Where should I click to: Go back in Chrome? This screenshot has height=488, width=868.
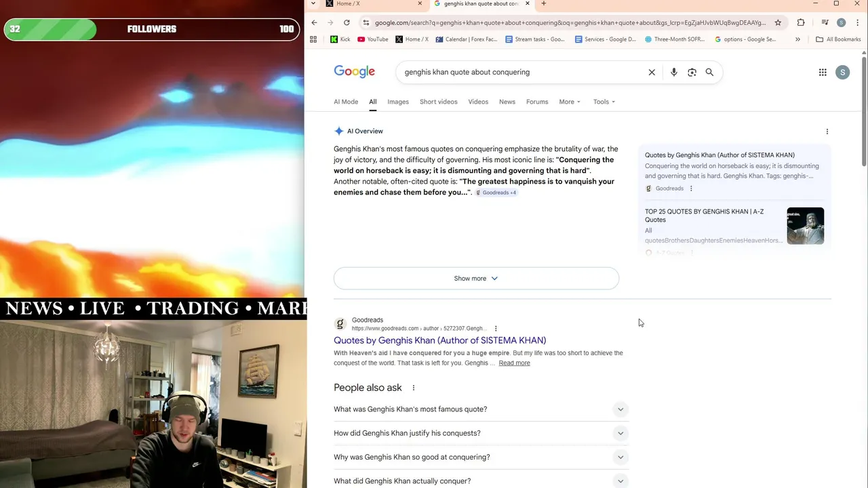314,22
